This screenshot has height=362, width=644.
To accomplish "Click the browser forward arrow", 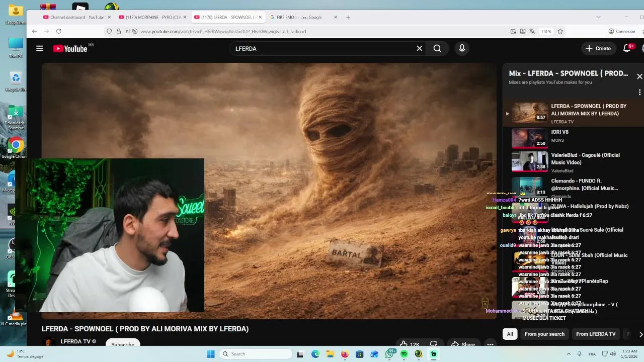I will [46, 31].
